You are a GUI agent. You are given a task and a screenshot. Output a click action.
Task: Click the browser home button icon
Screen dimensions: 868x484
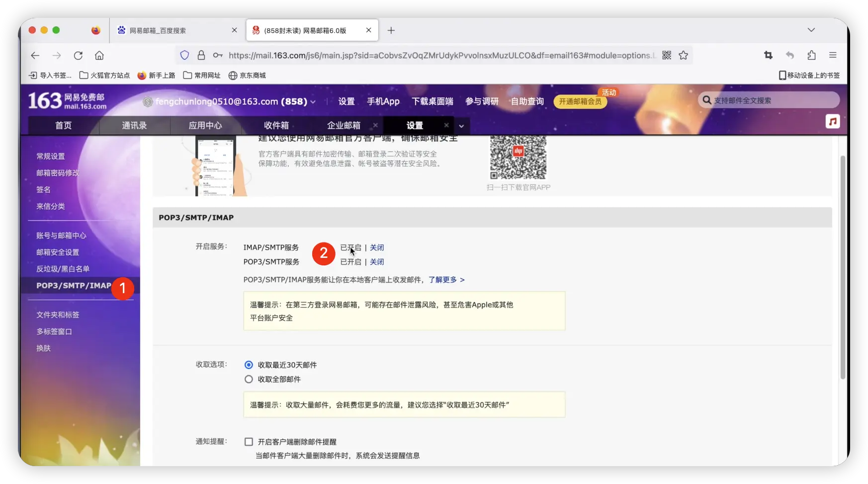99,55
